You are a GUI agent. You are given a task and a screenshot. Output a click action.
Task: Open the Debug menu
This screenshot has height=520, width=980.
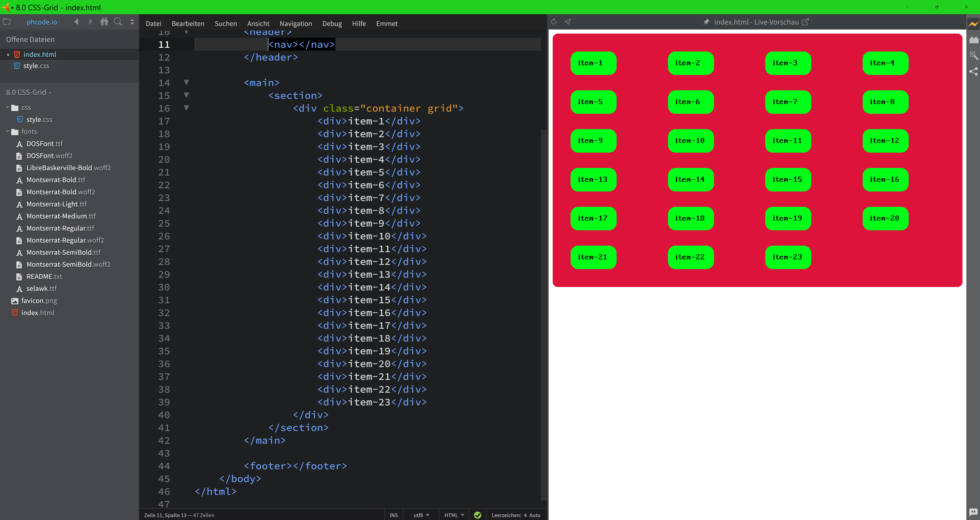tap(332, 24)
